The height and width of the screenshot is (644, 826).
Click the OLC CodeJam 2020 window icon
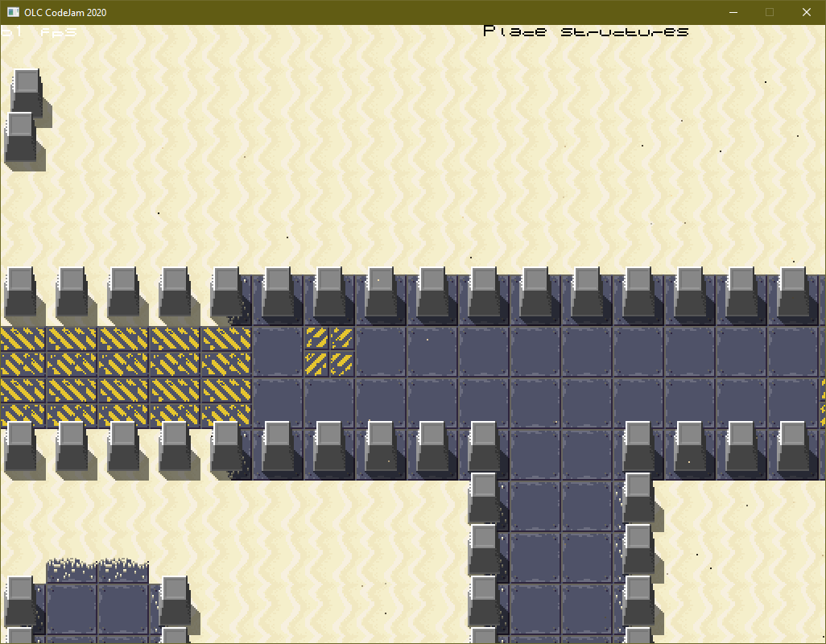13,12
